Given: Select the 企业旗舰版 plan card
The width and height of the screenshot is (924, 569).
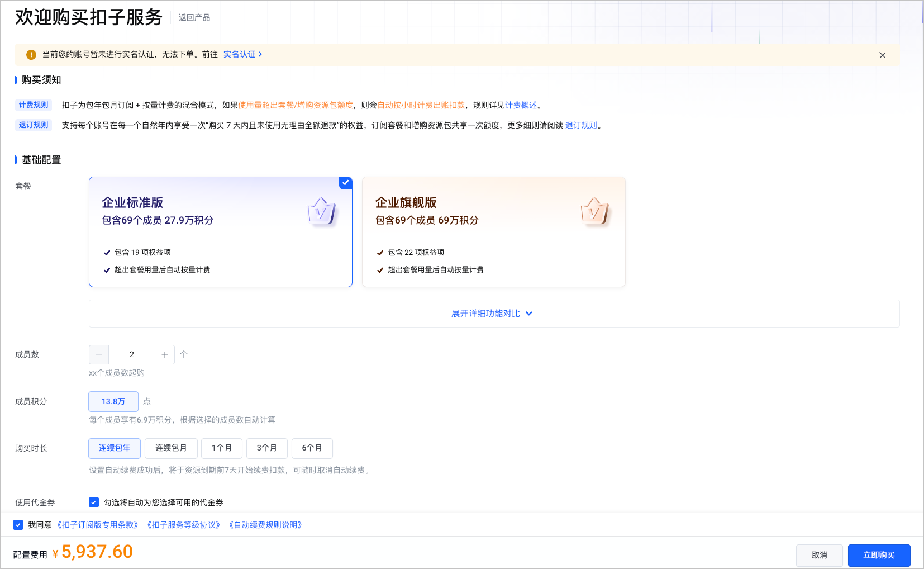Looking at the screenshot, I should [493, 231].
